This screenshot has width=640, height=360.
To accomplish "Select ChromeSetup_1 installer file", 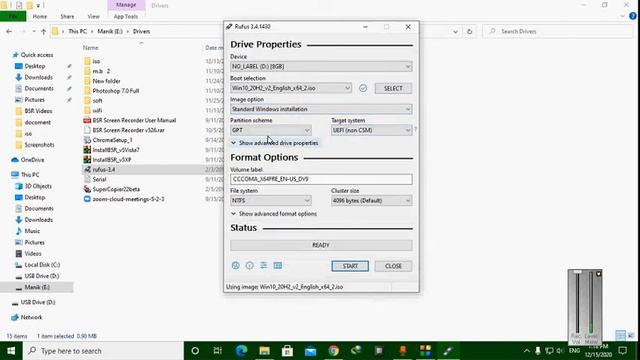I will [x=112, y=140].
